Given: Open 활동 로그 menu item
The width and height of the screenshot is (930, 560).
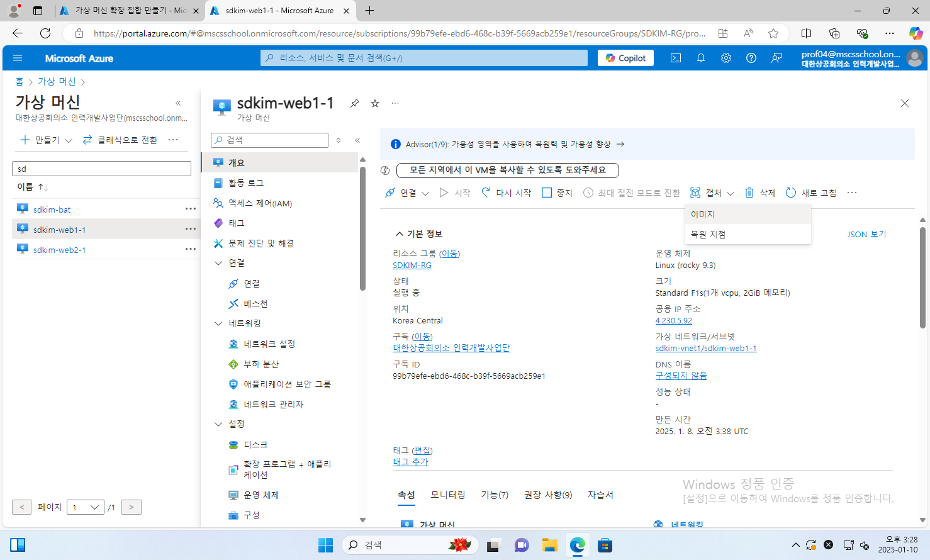Looking at the screenshot, I should (246, 182).
